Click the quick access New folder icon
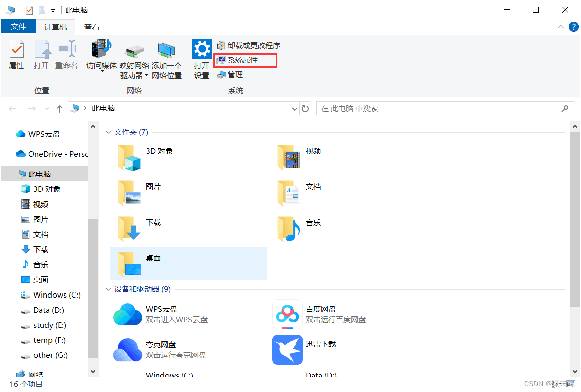Screen dimensions: 581x392 (x=42, y=10)
